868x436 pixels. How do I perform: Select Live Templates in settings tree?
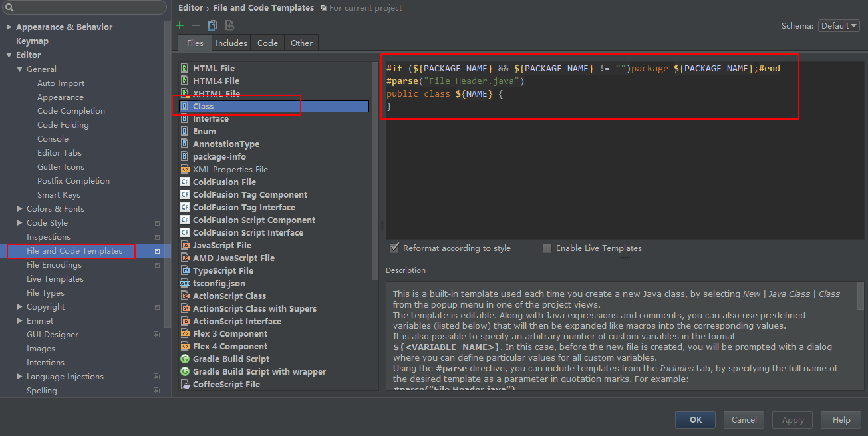pos(55,279)
